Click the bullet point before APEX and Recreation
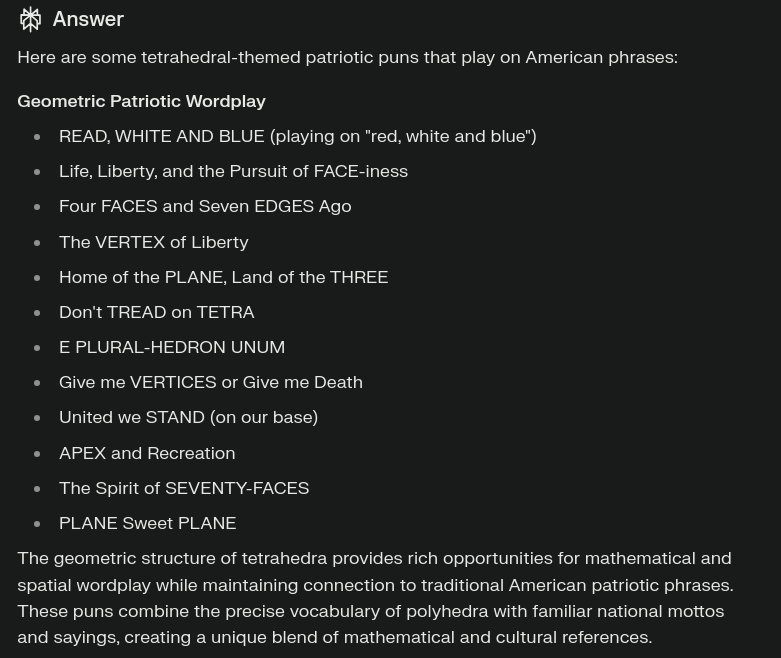 (37, 454)
